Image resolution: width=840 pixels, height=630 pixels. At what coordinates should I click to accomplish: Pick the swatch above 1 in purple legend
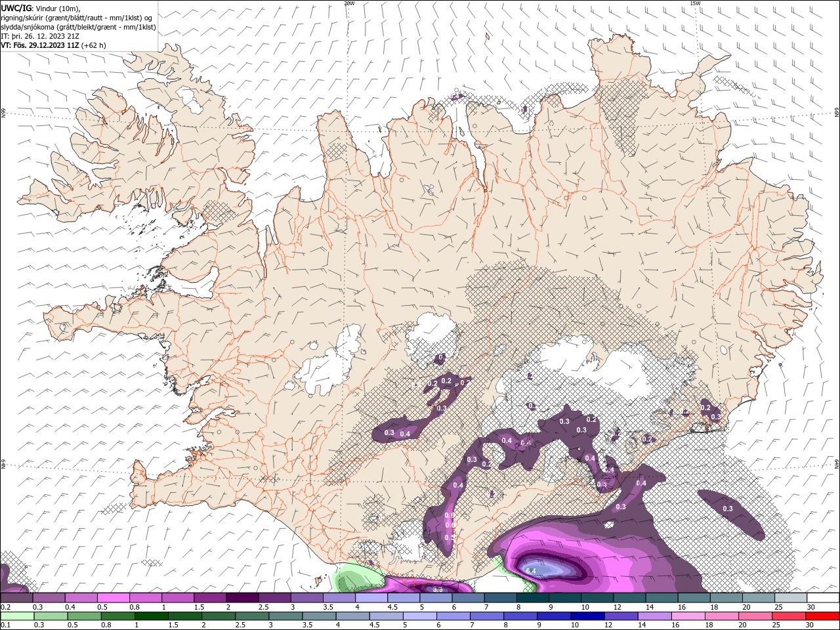click(177, 598)
